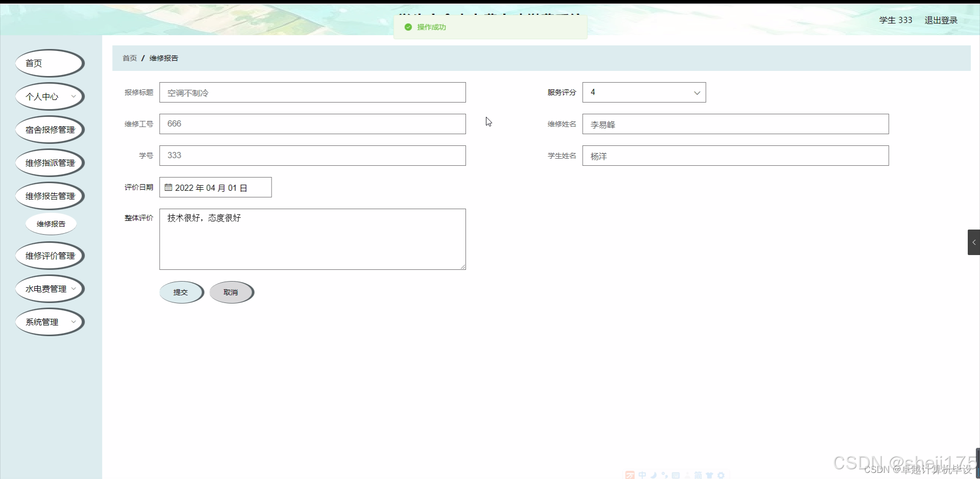
Task: Collapse the panel using right-edge arrow
Action: tap(974, 242)
